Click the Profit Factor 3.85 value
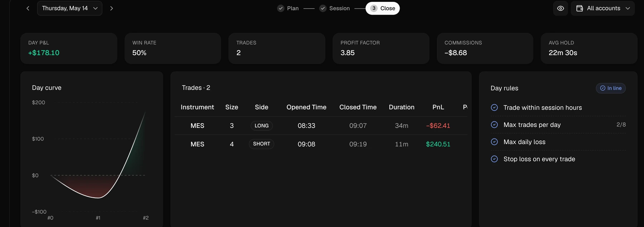Image resolution: width=644 pixels, height=227 pixels. click(347, 53)
